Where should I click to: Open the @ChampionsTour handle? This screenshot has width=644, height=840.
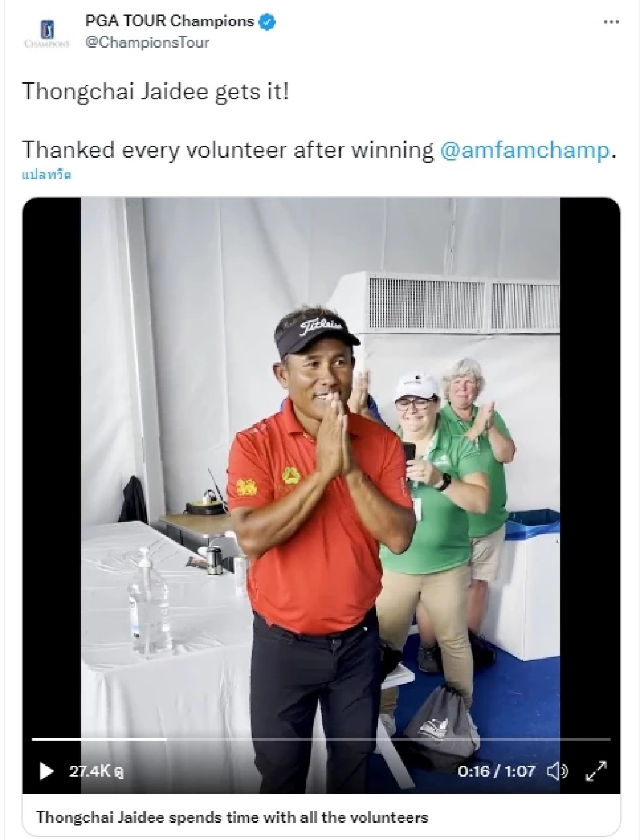[147, 43]
